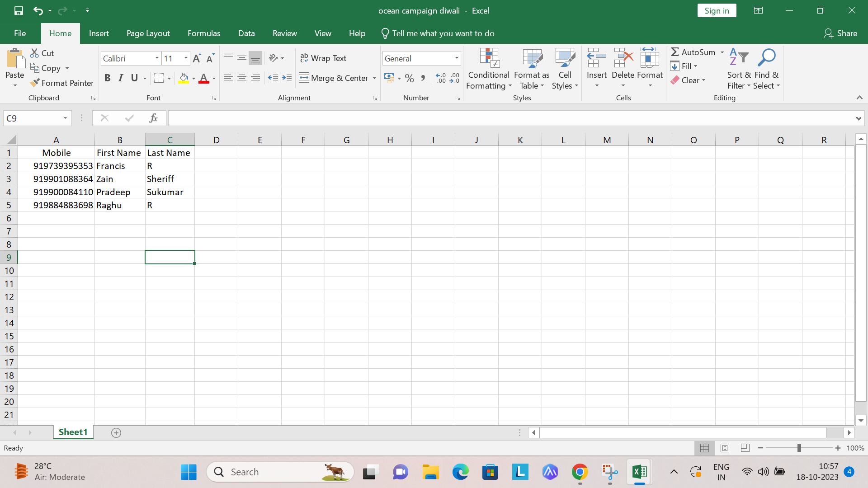The width and height of the screenshot is (868, 488).
Task: Click the Format cells icon
Action: tap(650, 58)
